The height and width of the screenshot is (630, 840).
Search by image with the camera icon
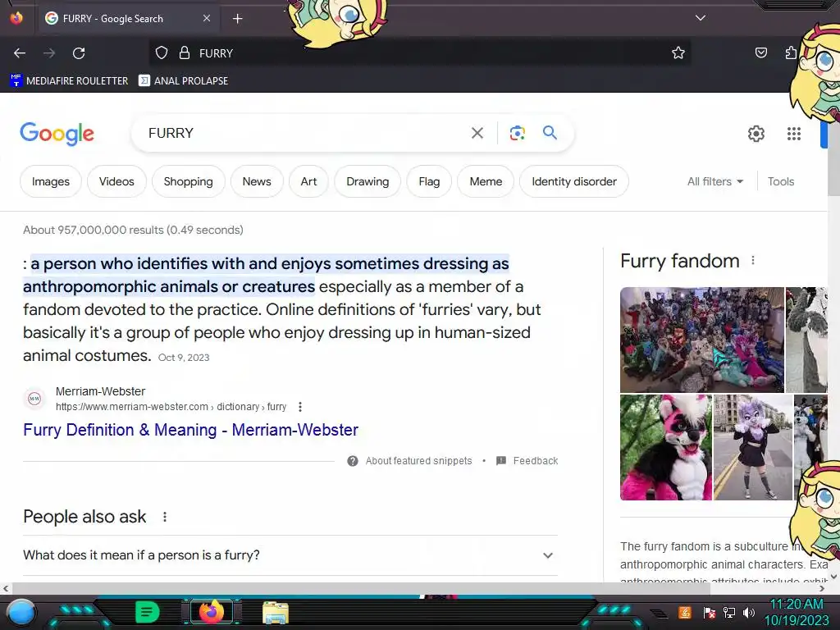[x=517, y=133]
